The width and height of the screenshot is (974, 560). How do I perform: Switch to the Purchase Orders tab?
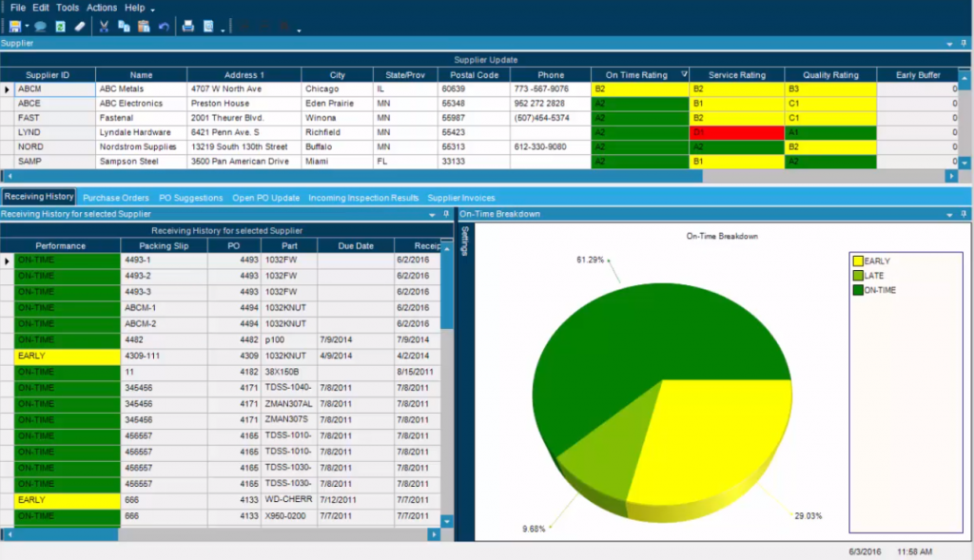tap(116, 198)
